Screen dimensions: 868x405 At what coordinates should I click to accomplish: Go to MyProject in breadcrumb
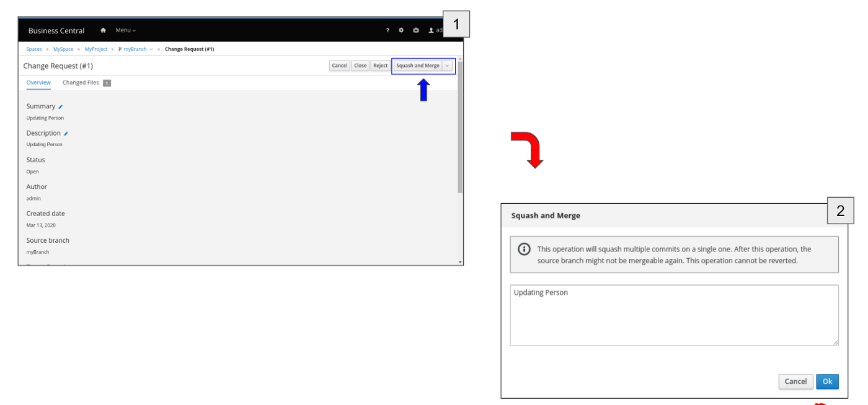click(96, 50)
